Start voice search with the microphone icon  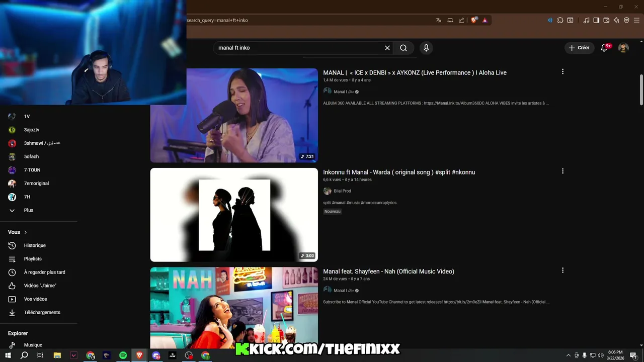(426, 48)
